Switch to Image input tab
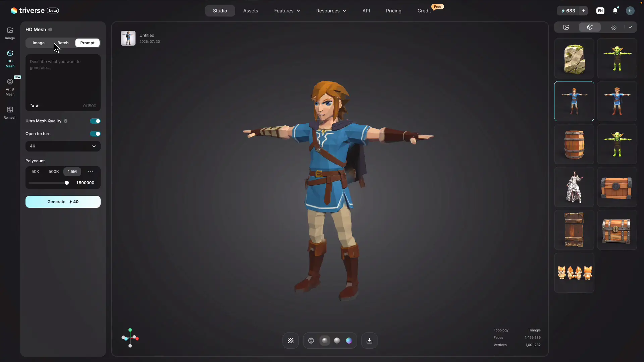Screen dimensions: 644x362 point(39,43)
